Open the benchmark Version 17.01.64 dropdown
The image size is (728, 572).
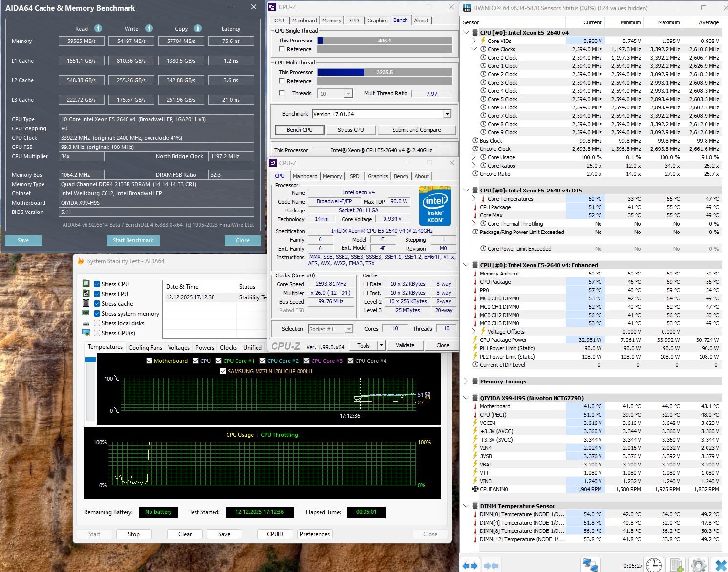pos(447,114)
